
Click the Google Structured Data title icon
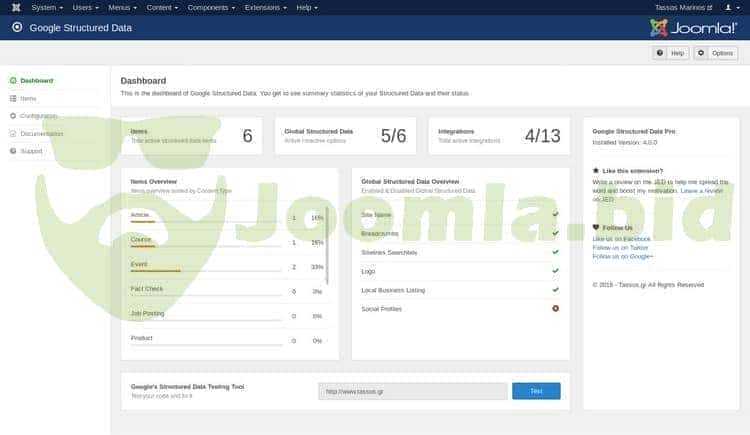[17, 27]
